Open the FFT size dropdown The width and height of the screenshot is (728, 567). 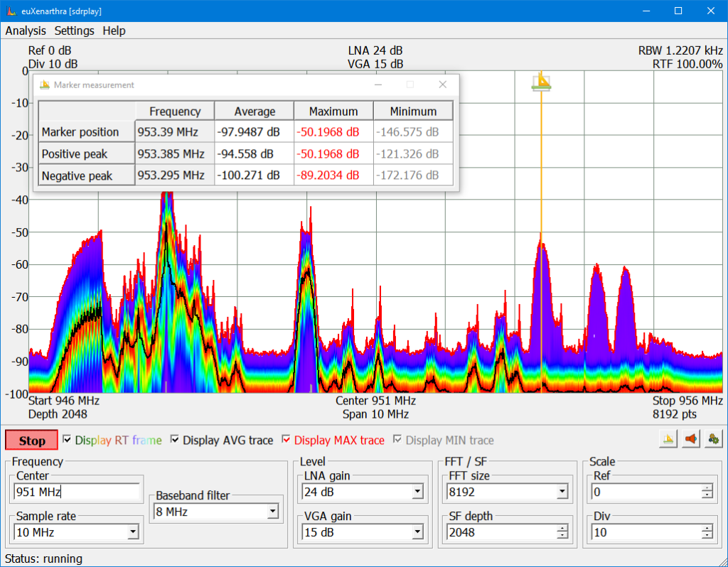click(x=562, y=492)
